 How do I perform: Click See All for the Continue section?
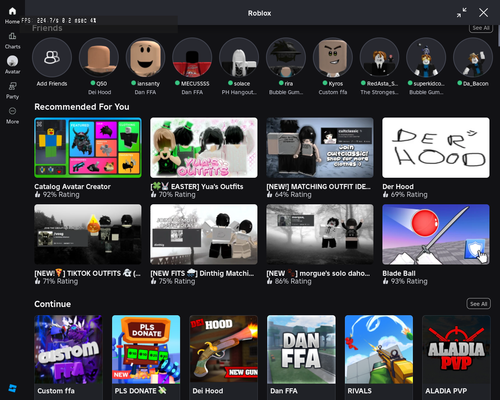click(x=478, y=304)
